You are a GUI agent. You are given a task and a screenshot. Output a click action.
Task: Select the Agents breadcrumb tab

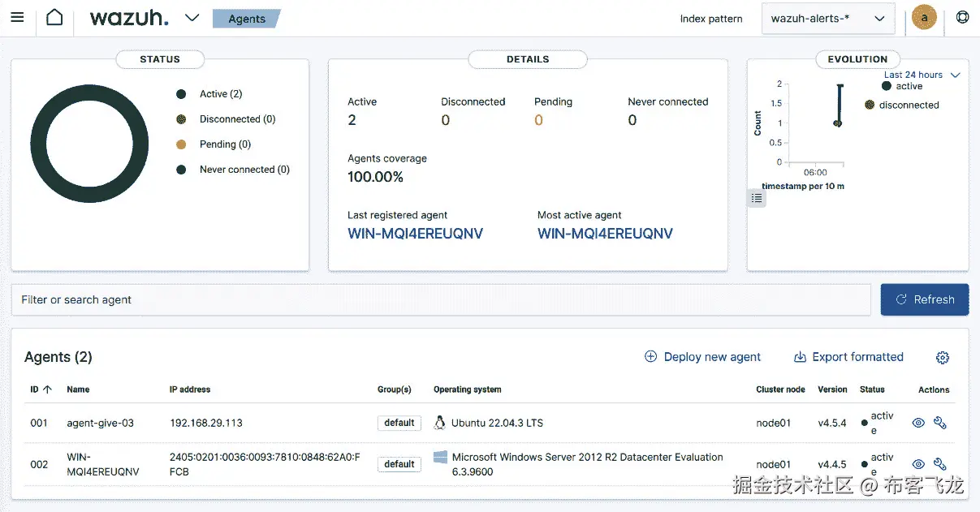[246, 19]
